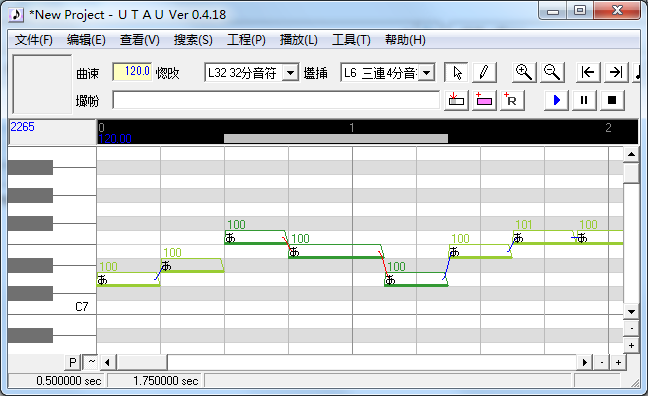Click the horizontal scrollbar right arrow
Viewport: 648px width, 396px height.
(x=584, y=363)
